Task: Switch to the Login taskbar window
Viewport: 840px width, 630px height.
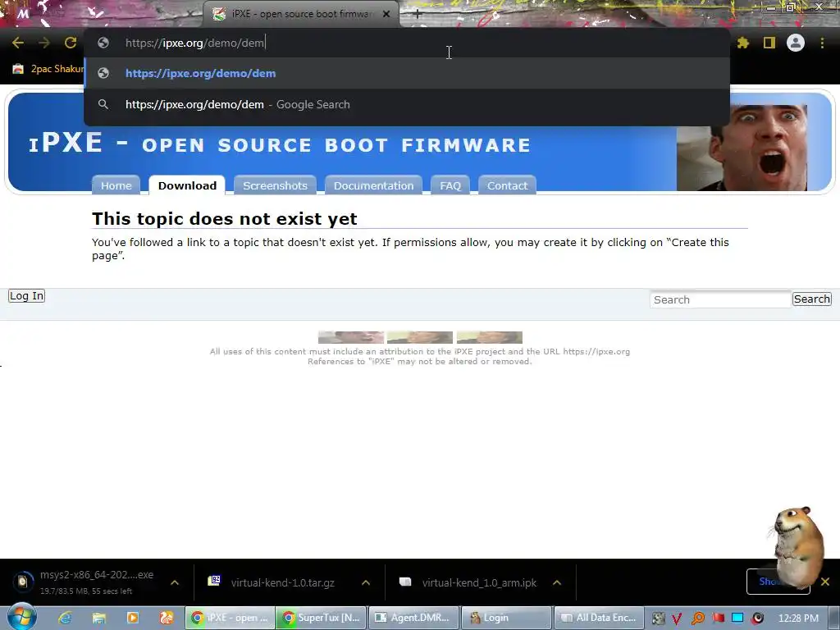Action: point(505,618)
